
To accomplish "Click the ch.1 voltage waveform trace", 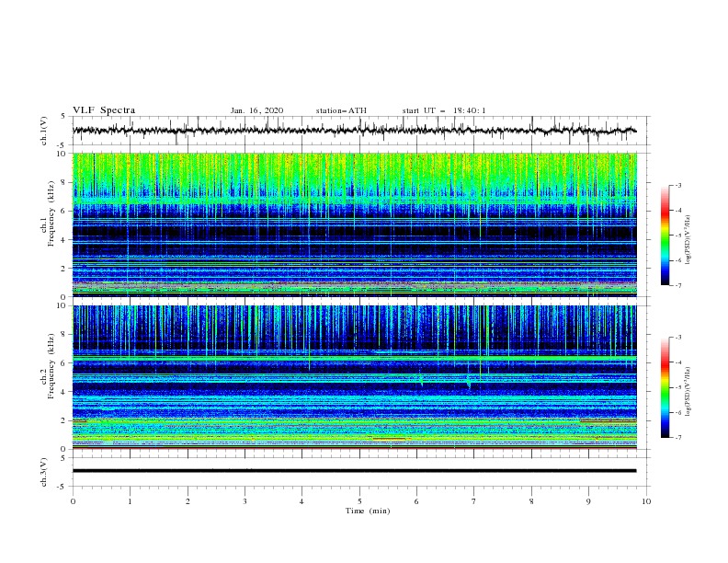I will pyautogui.click(x=354, y=131).
